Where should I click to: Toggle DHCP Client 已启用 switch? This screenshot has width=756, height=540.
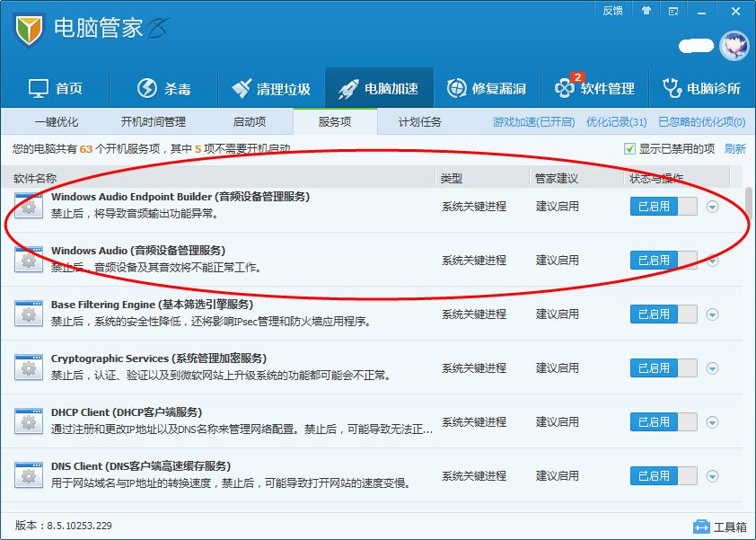coord(664,422)
